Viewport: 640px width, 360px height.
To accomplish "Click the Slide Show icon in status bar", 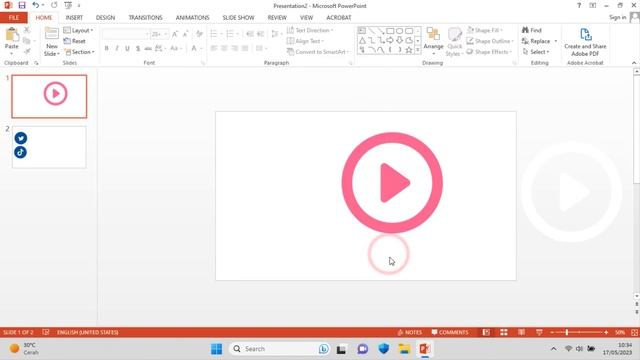I will tap(539, 332).
